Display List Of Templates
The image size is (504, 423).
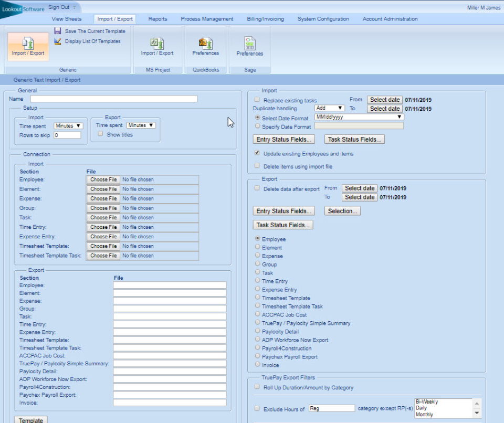pos(90,41)
